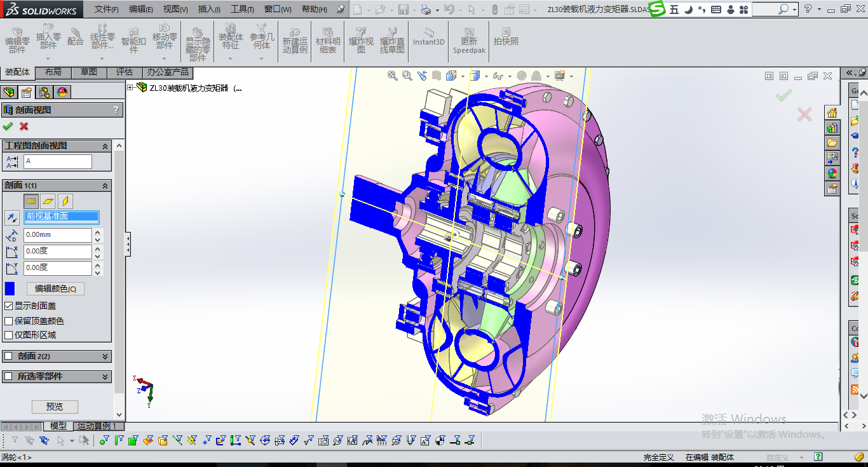Open Design Library folder tab in task pane
868x467 pixels.
(832, 143)
